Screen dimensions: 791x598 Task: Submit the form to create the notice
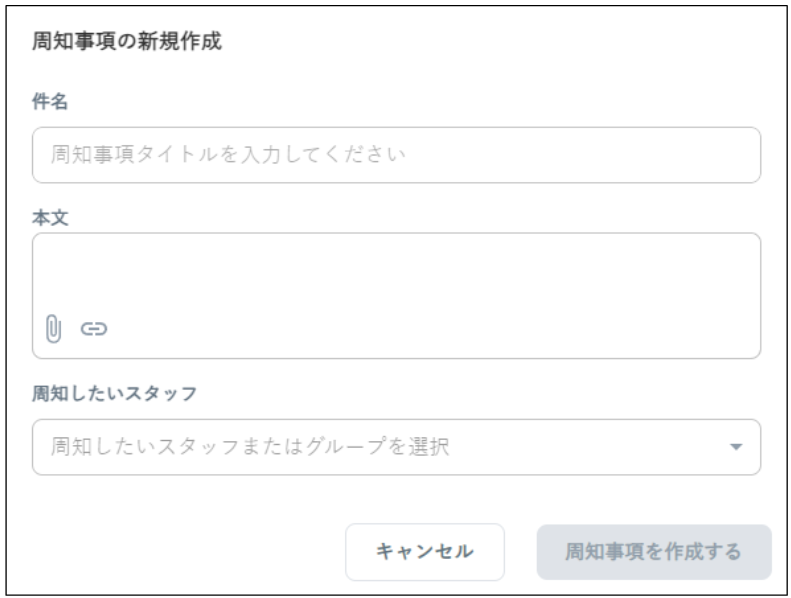653,552
